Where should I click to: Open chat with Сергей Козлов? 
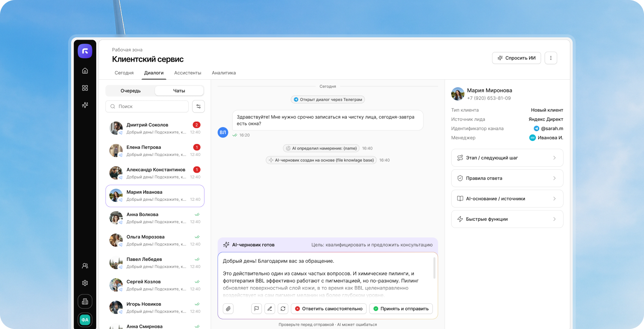coord(155,285)
